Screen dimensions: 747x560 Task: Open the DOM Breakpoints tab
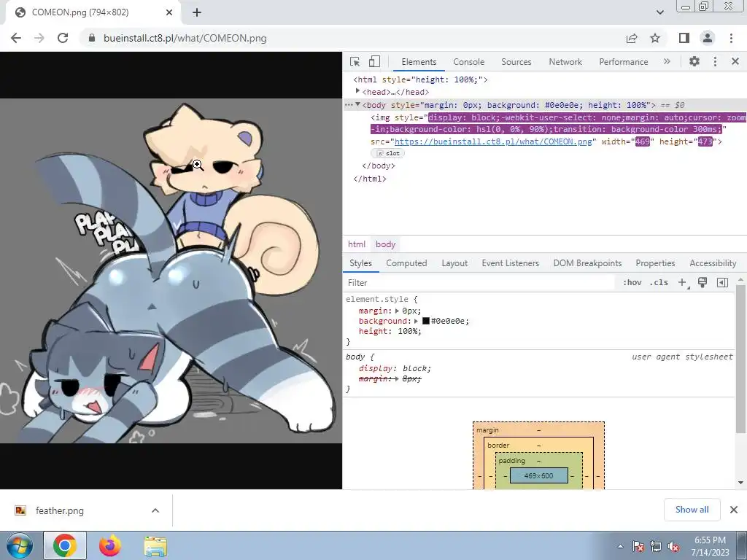tap(587, 262)
